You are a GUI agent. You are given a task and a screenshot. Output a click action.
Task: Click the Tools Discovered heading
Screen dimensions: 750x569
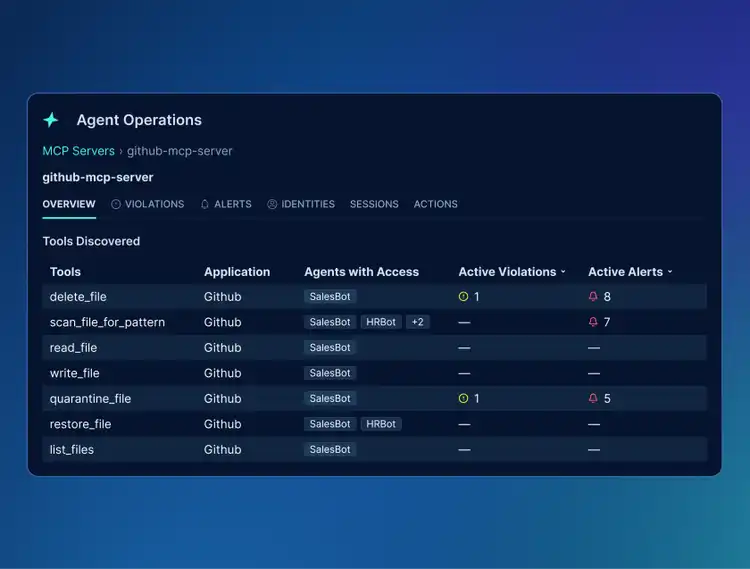tap(91, 241)
